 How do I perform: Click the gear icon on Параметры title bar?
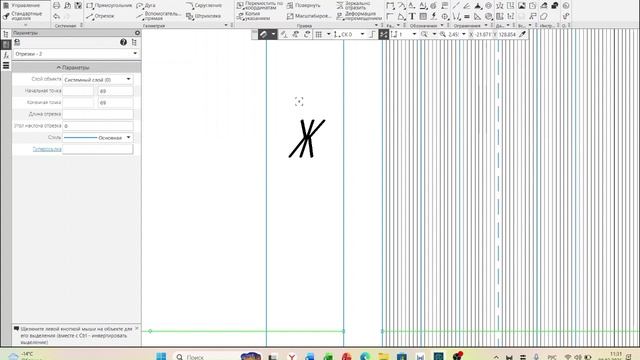pos(137,33)
